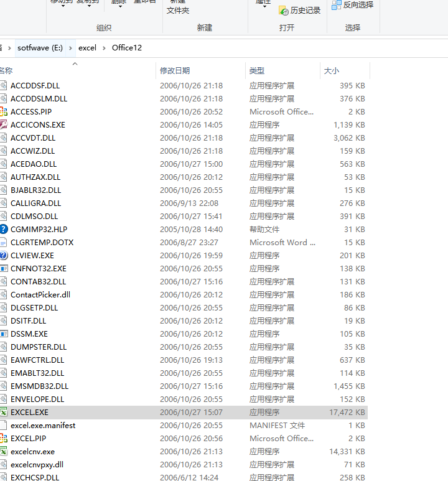Viewport: 448px width, 481px height.
Task: Select EMABLT32.DLL file name
Action: (37, 373)
